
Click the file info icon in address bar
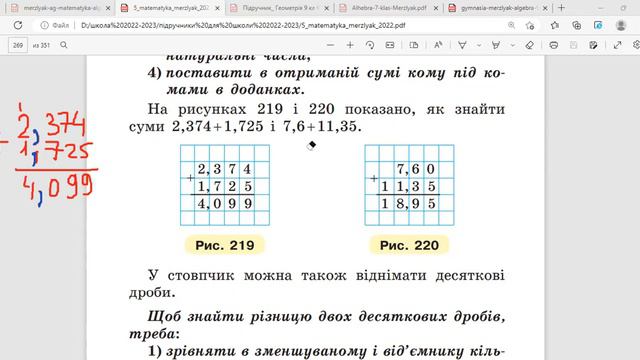coord(44,25)
